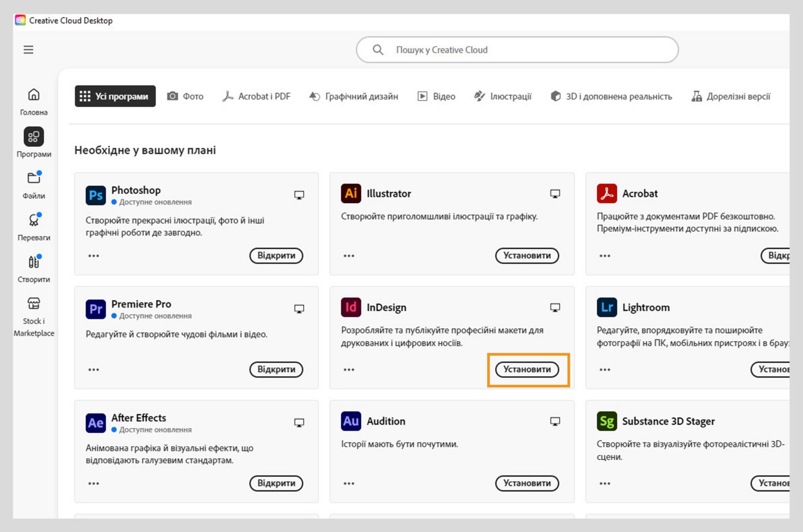This screenshot has height=532, width=803.
Task: Open the hamburger menu icon
Action: tap(28, 50)
